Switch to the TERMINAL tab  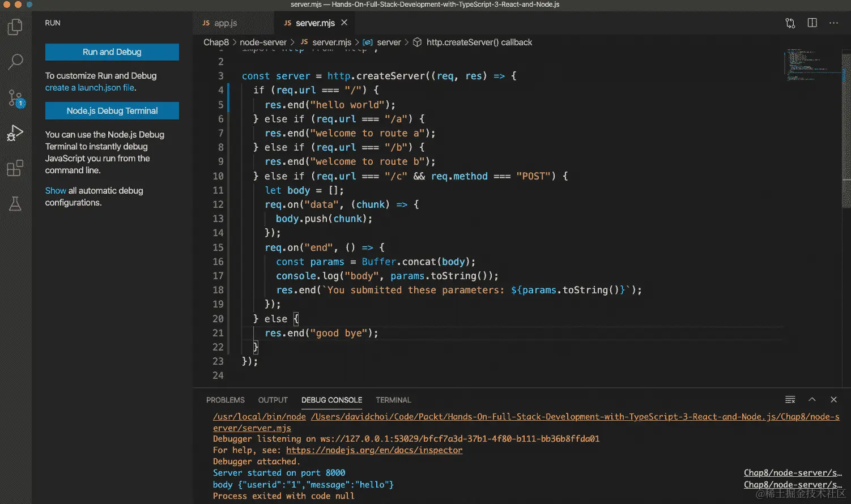(393, 400)
